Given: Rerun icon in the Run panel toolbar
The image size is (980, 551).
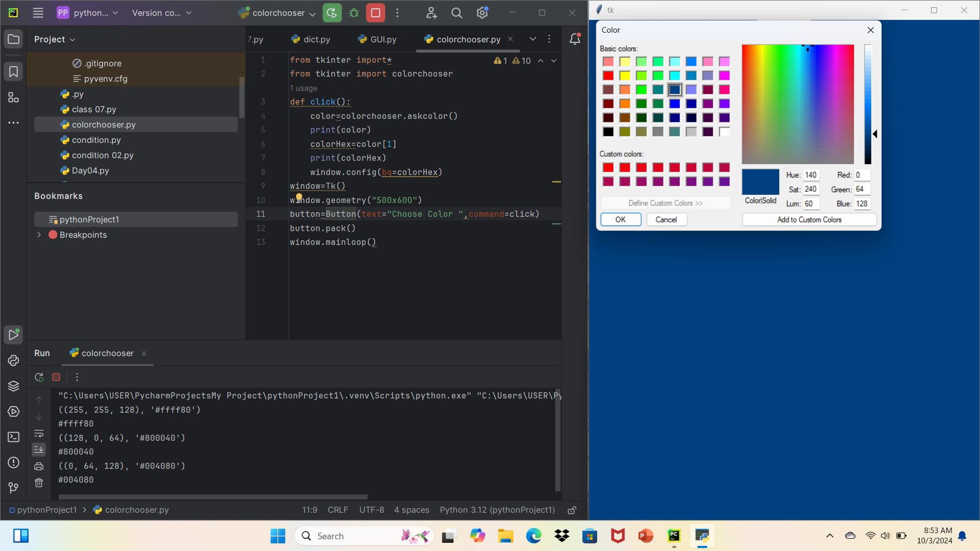Looking at the screenshot, I should click(39, 377).
